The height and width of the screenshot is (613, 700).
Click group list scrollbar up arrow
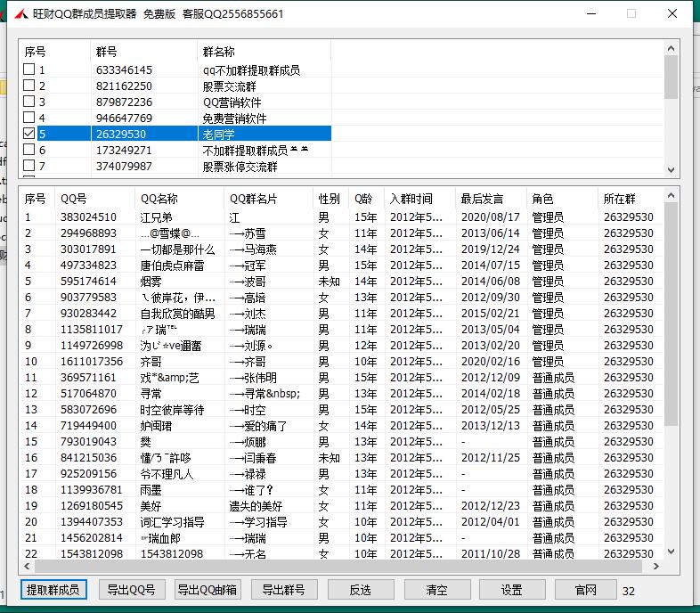pyautogui.click(x=671, y=48)
